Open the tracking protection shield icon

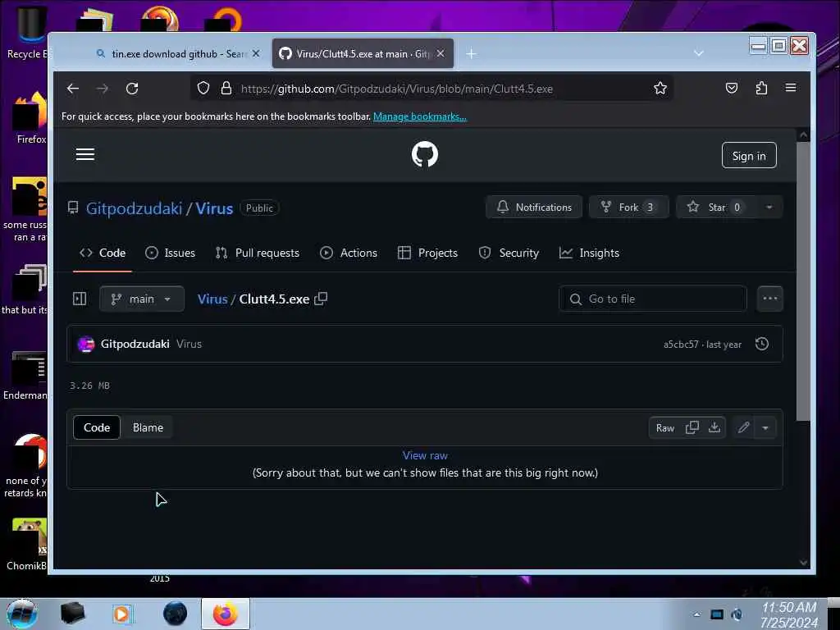[x=203, y=89]
